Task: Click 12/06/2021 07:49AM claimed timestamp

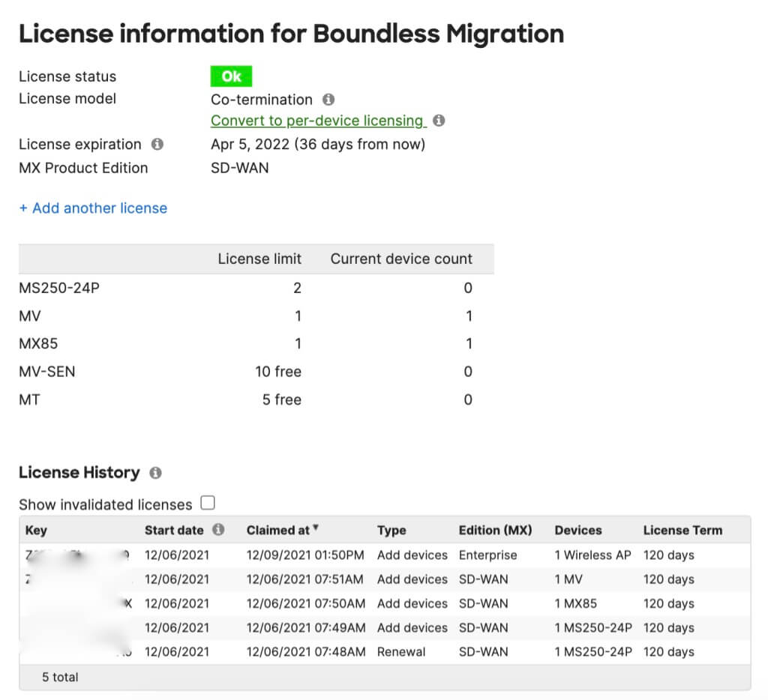Action: pos(306,627)
